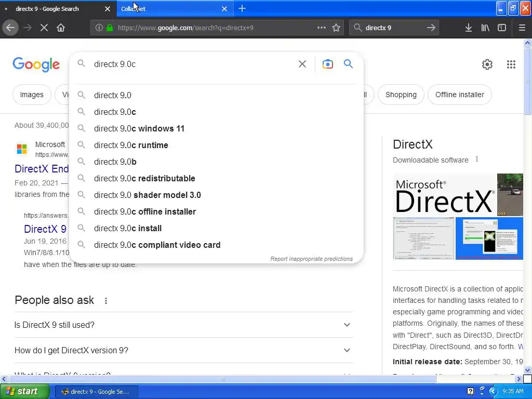Toggle the sidebar view icon

502,28
